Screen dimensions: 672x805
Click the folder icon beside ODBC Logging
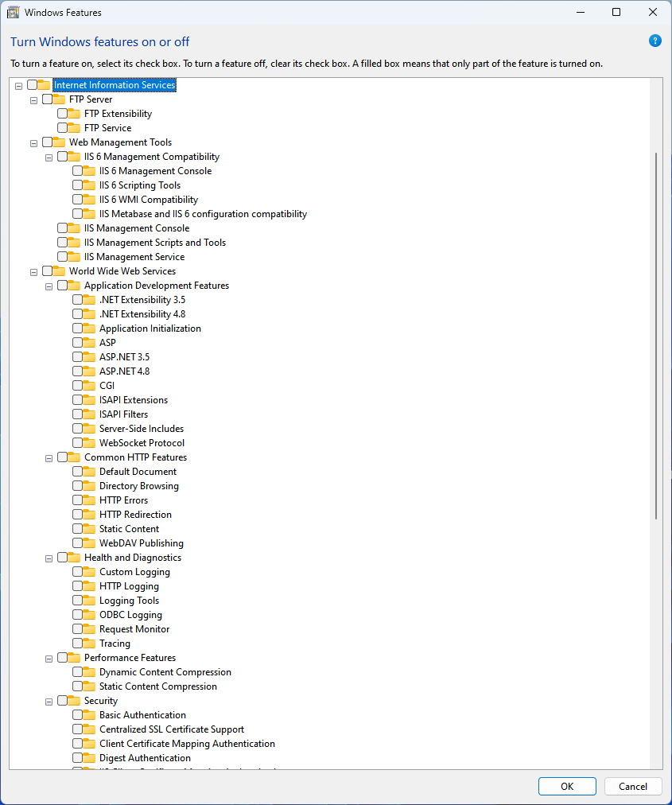click(89, 615)
